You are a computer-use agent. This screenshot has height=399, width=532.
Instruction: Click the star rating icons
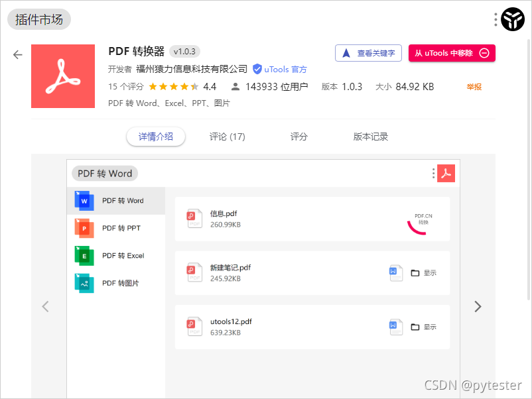pyautogui.click(x=174, y=87)
